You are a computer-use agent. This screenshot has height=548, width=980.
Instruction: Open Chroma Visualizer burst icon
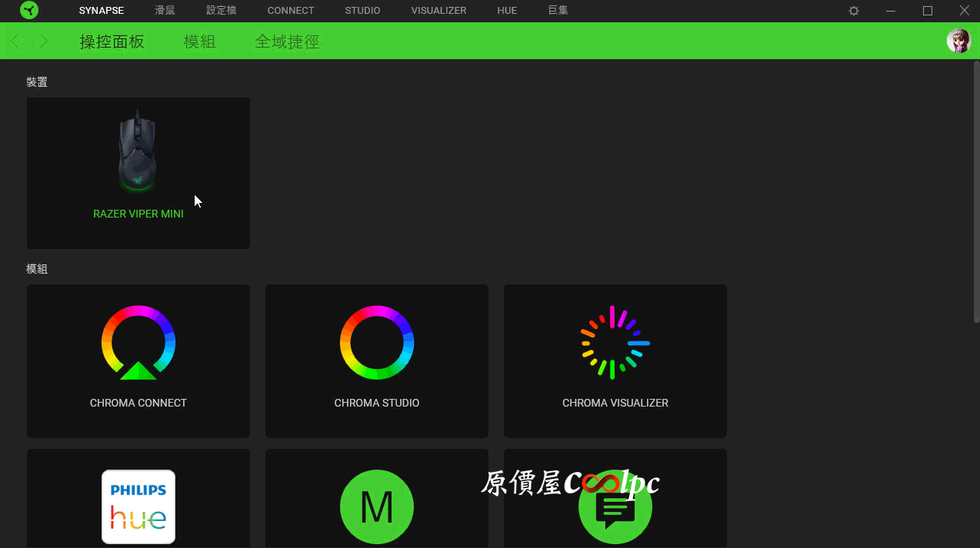[x=615, y=342]
